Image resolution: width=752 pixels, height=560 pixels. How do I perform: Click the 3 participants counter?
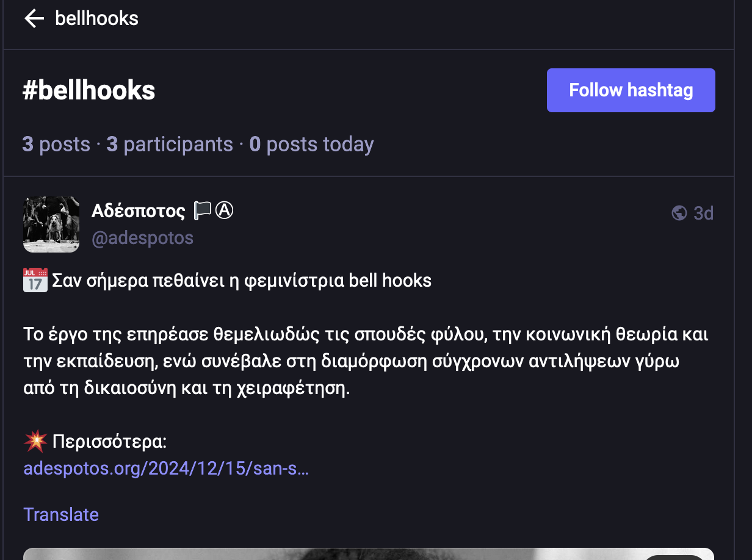point(170,145)
